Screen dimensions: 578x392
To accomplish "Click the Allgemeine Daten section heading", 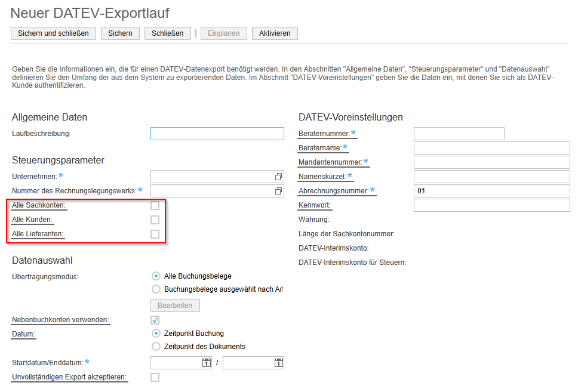I will 50,117.
